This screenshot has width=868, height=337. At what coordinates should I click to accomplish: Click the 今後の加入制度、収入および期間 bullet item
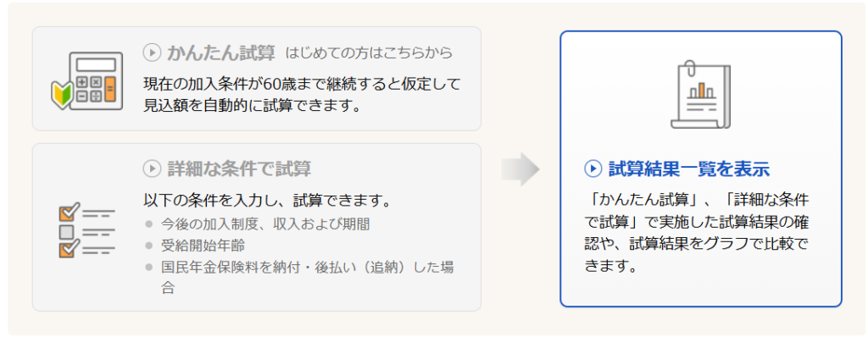[x=265, y=224]
